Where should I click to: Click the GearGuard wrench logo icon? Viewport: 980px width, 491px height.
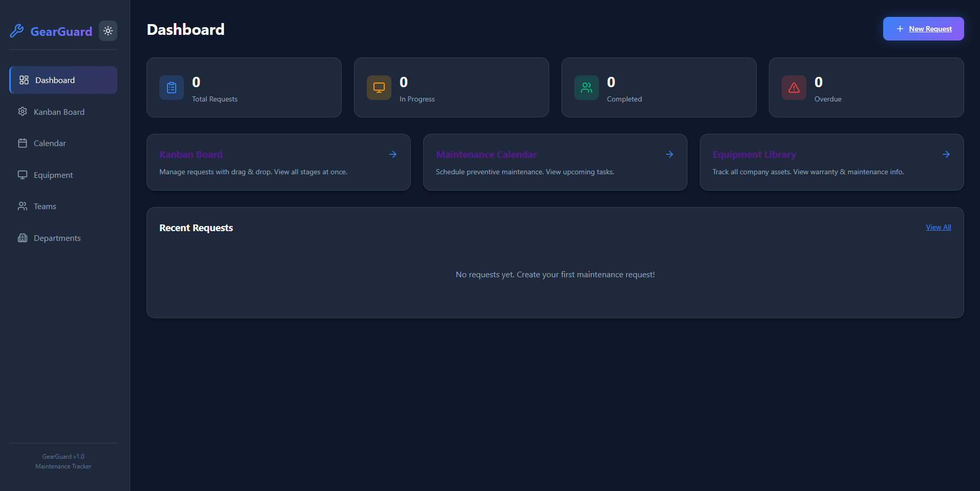[x=17, y=31]
